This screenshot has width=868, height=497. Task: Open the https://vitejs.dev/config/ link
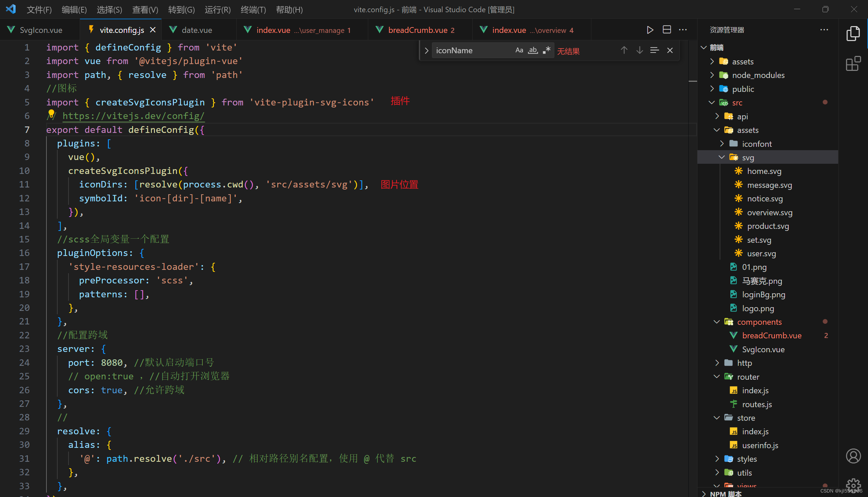(x=134, y=116)
